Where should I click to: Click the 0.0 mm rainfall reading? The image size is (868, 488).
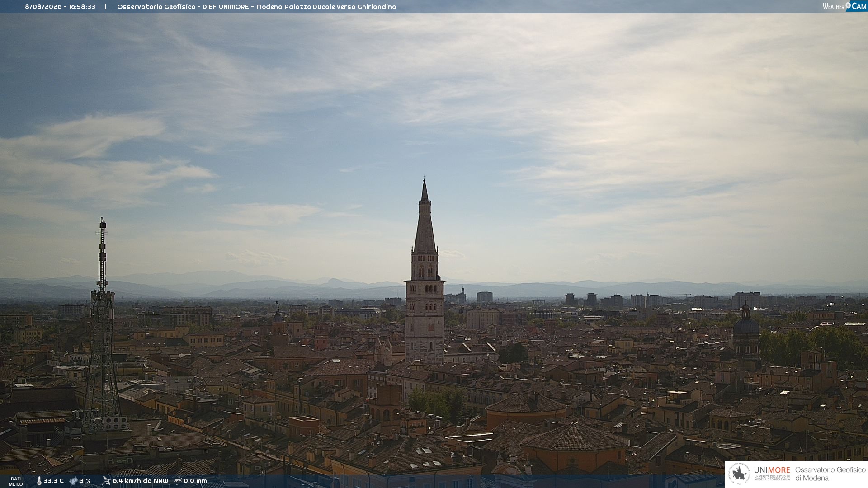click(x=195, y=481)
